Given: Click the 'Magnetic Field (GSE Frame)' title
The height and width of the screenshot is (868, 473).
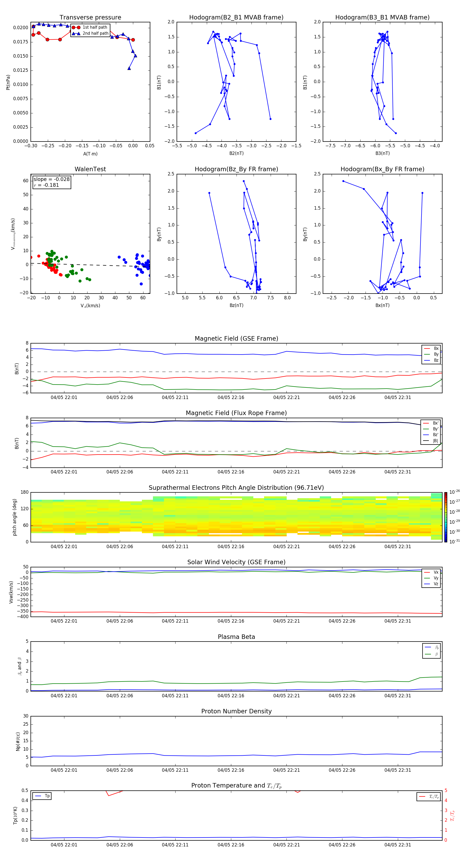Looking at the screenshot, I should [x=236, y=339].
